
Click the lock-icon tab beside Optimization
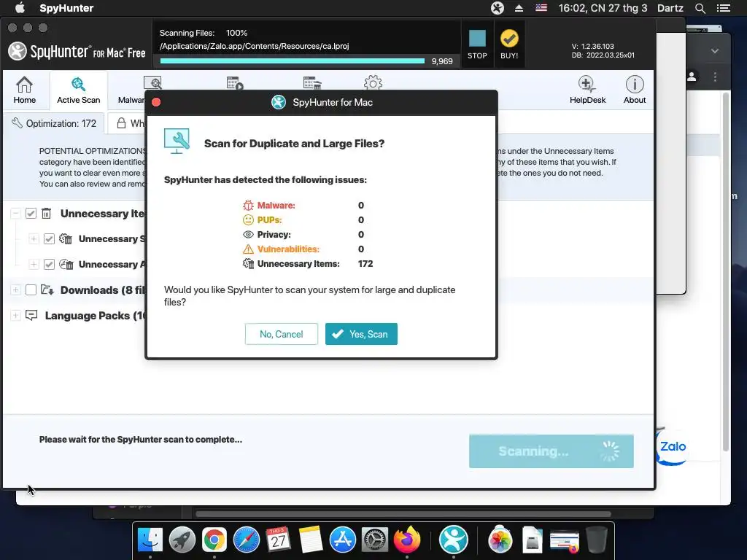128,123
